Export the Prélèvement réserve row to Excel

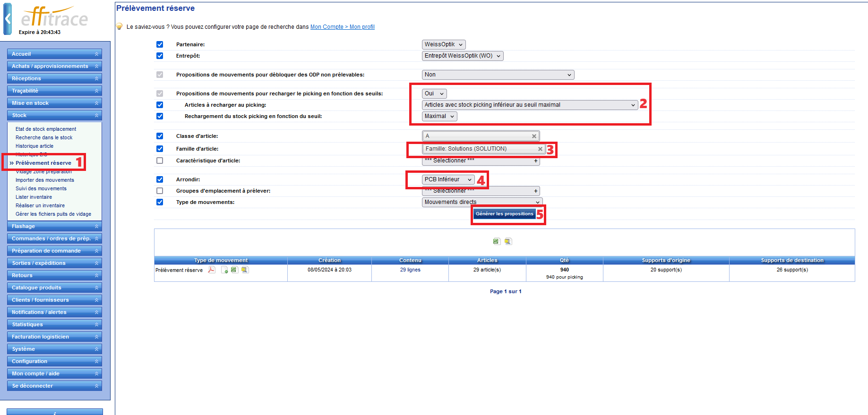(x=234, y=270)
